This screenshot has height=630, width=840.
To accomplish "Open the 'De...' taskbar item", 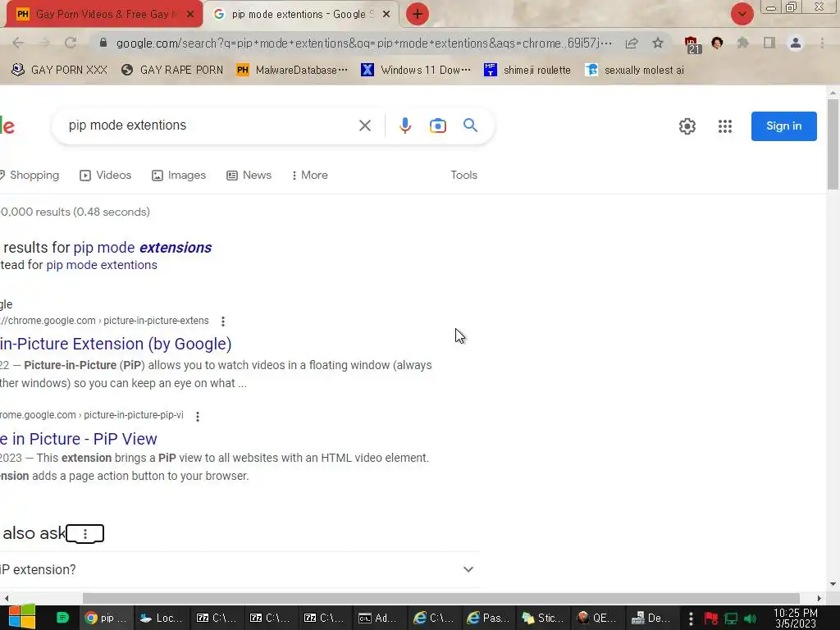I will 651,619.
